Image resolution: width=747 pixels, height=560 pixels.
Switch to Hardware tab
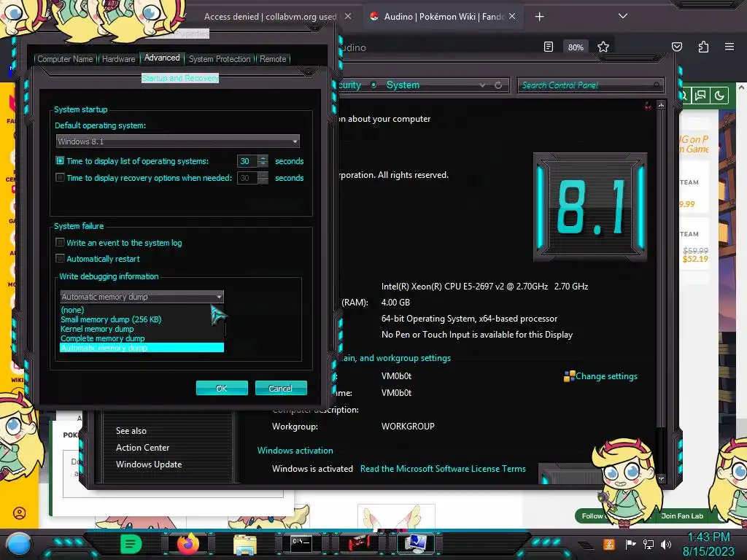point(119,59)
